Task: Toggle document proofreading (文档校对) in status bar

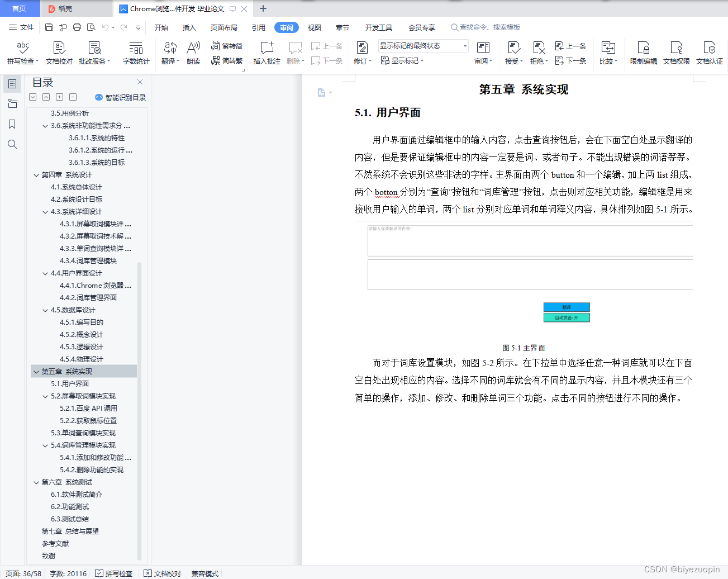Action: click(x=163, y=573)
